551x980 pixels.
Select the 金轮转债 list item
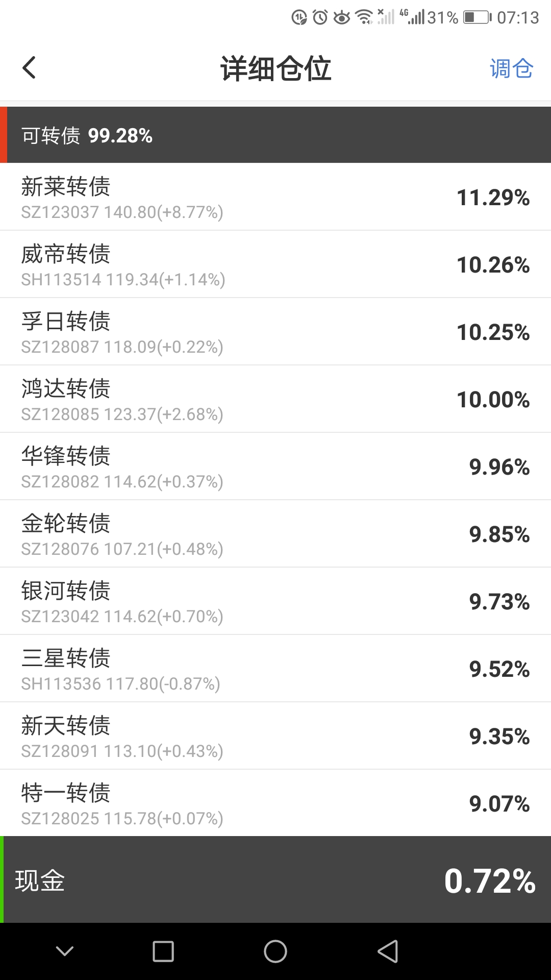click(x=275, y=534)
